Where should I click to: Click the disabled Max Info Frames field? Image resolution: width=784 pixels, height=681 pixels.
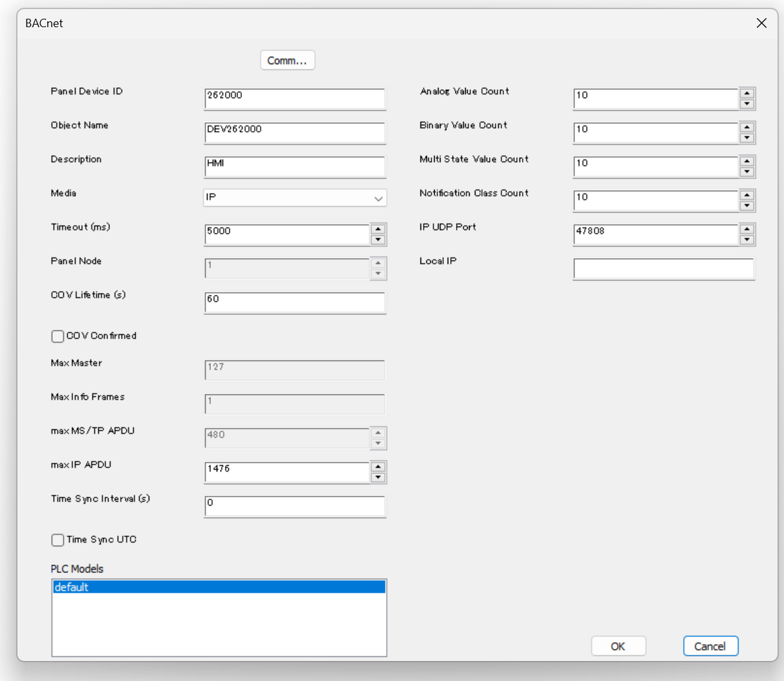pos(295,404)
